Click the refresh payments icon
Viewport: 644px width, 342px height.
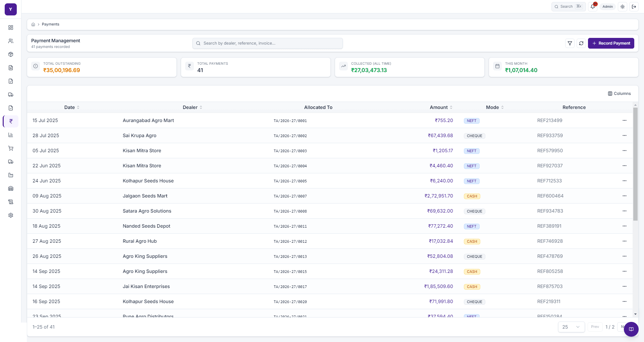(x=581, y=43)
